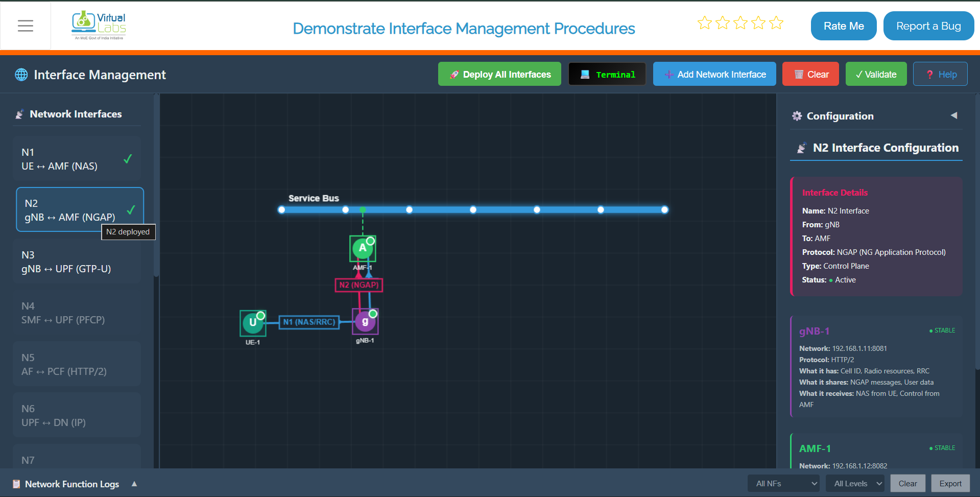Select the N4 SMF ↔ UPF interface
Image resolution: width=980 pixels, height=497 pixels.
77,313
